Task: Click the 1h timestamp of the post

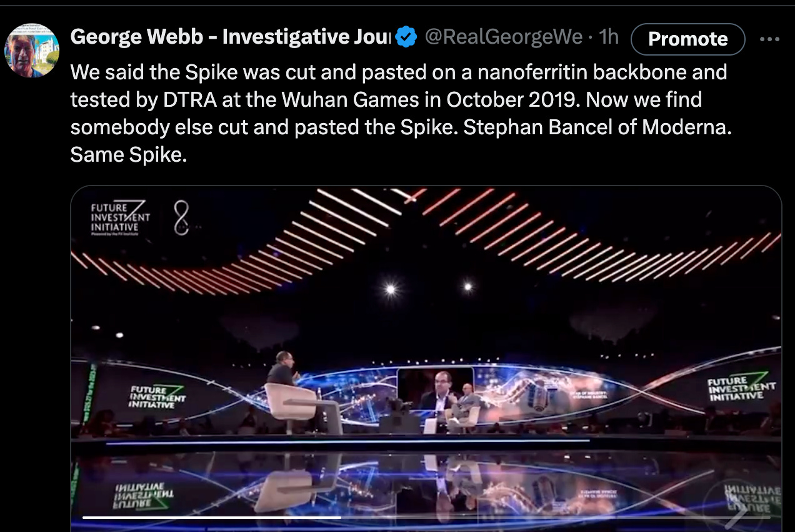Action: [x=608, y=37]
